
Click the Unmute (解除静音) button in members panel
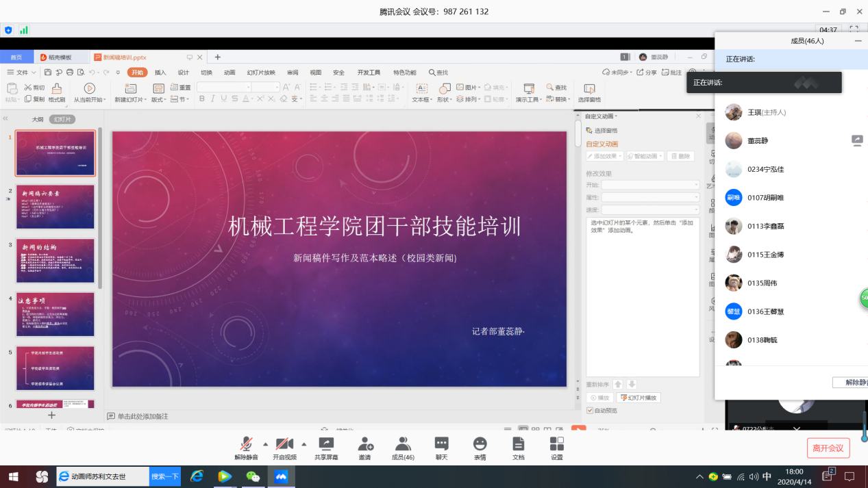(x=850, y=383)
